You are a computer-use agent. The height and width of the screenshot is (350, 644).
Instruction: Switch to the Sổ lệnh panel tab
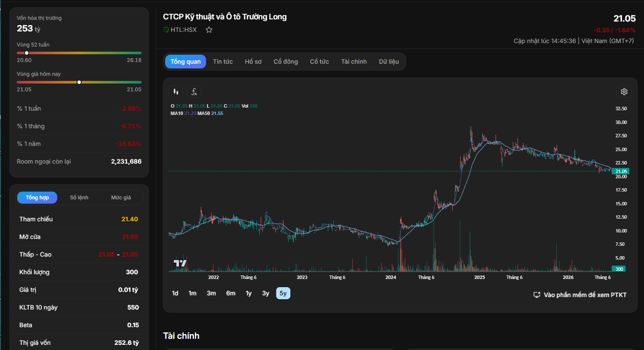(79, 198)
